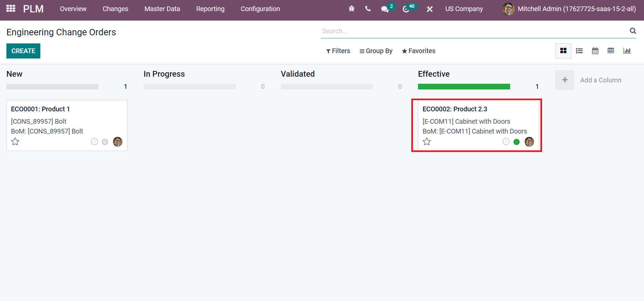Image resolution: width=644 pixels, height=301 pixels.
Task: Click the In Progress column header
Action: pos(164,74)
